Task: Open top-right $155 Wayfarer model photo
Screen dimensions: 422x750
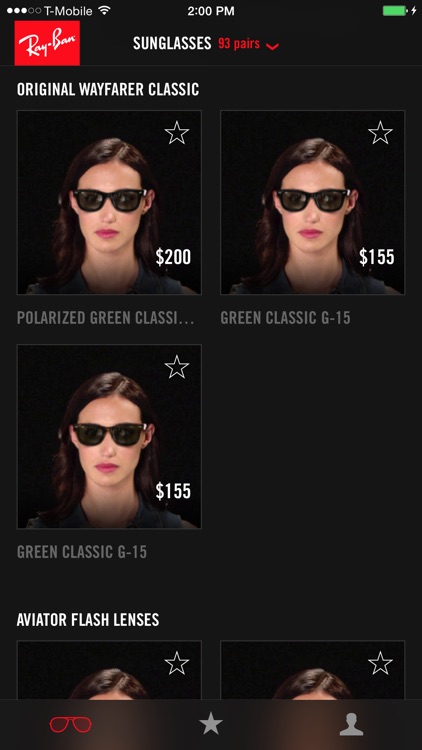Action: click(x=312, y=202)
